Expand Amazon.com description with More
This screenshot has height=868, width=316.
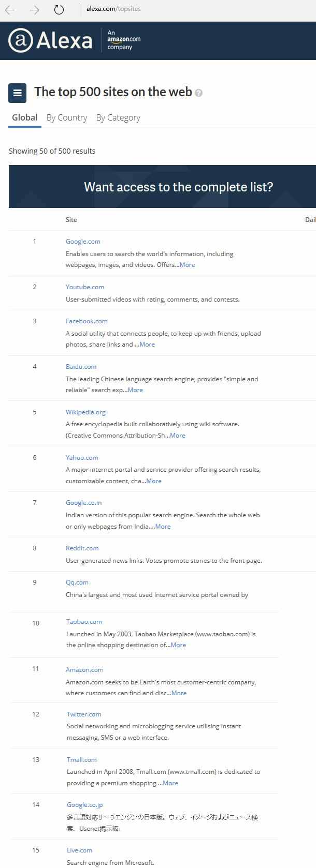pyautogui.click(x=179, y=693)
